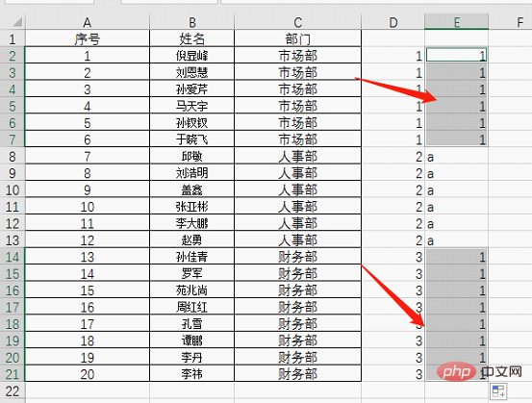Select column A header
Image resolution: width=532 pixels, height=403 pixels.
click(x=88, y=22)
